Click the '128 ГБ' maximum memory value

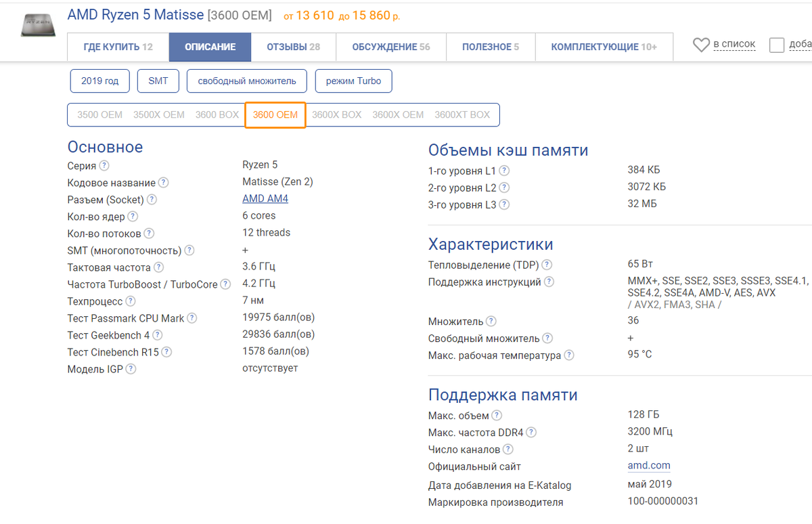coord(644,415)
